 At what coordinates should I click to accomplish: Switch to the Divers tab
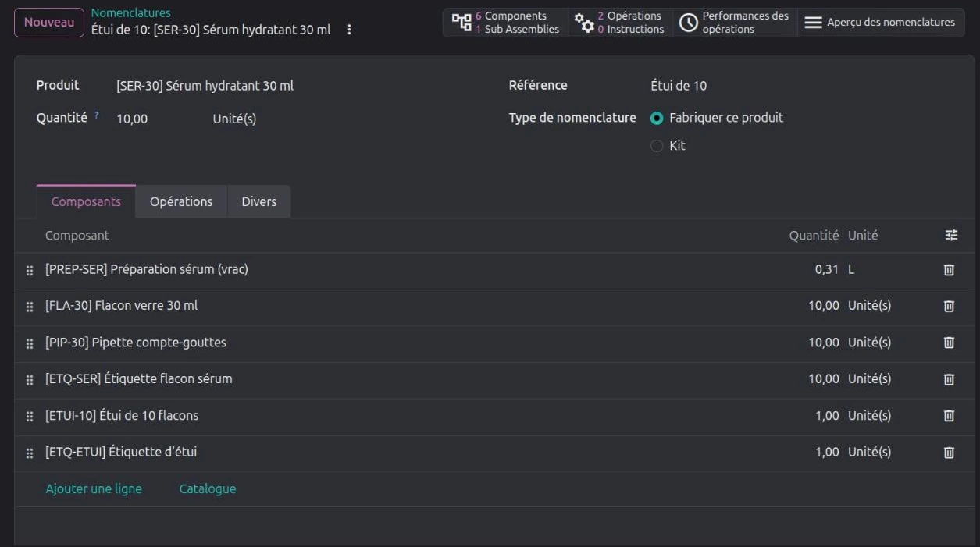click(x=259, y=201)
